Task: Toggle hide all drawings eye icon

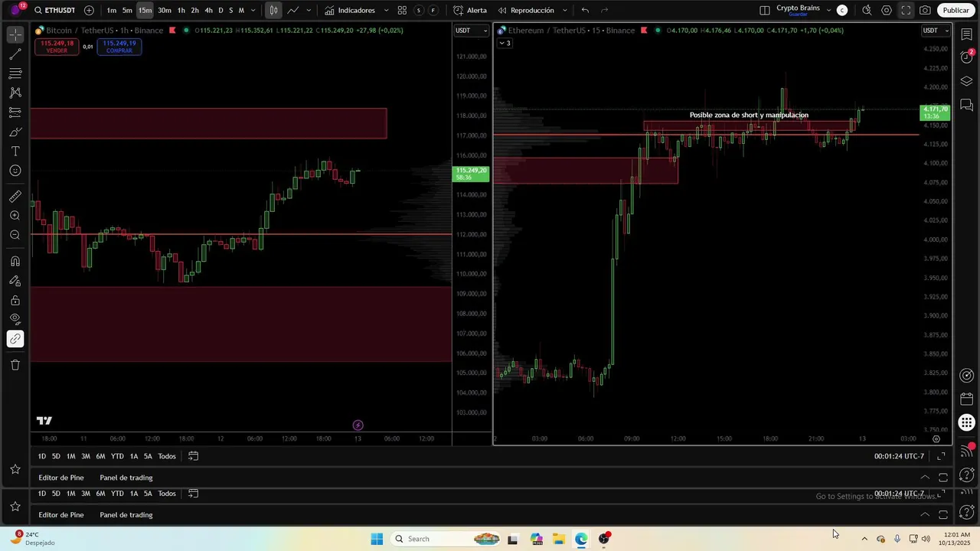Action: click(15, 320)
